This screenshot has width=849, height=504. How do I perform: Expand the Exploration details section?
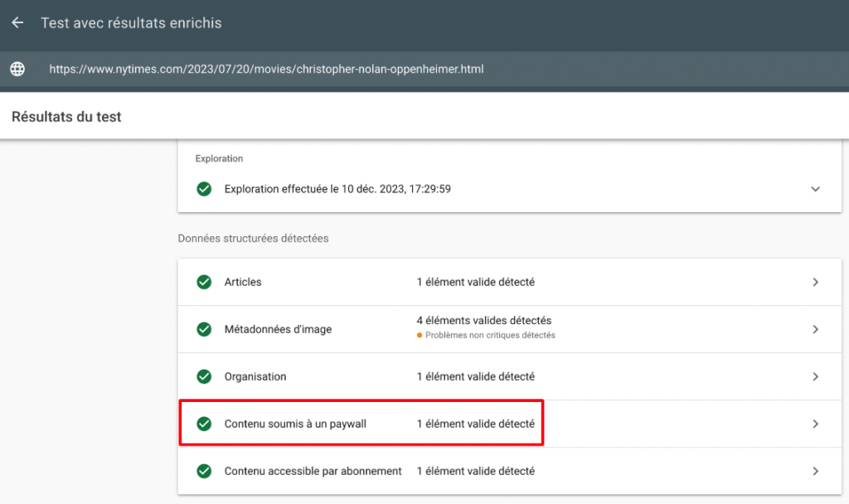tap(815, 189)
